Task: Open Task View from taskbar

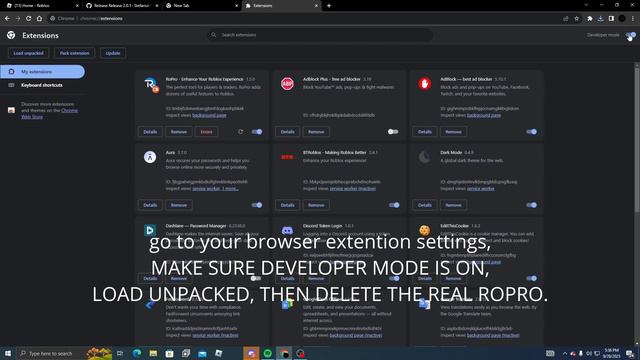Action: point(120,353)
